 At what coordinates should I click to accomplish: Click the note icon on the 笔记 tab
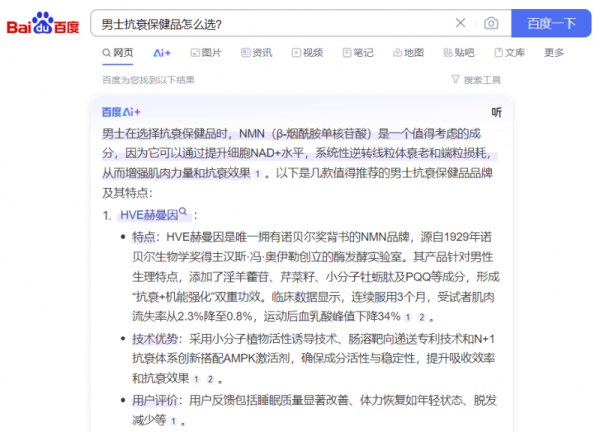click(347, 53)
